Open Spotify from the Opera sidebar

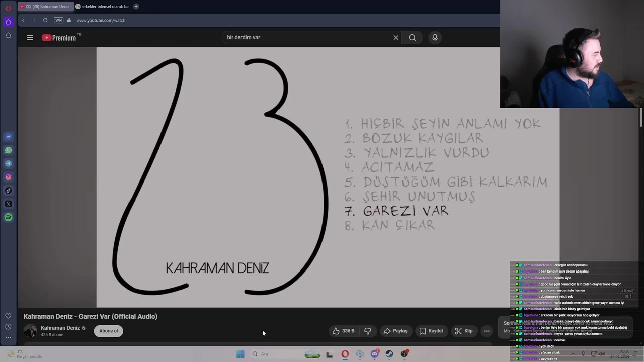point(8,217)
